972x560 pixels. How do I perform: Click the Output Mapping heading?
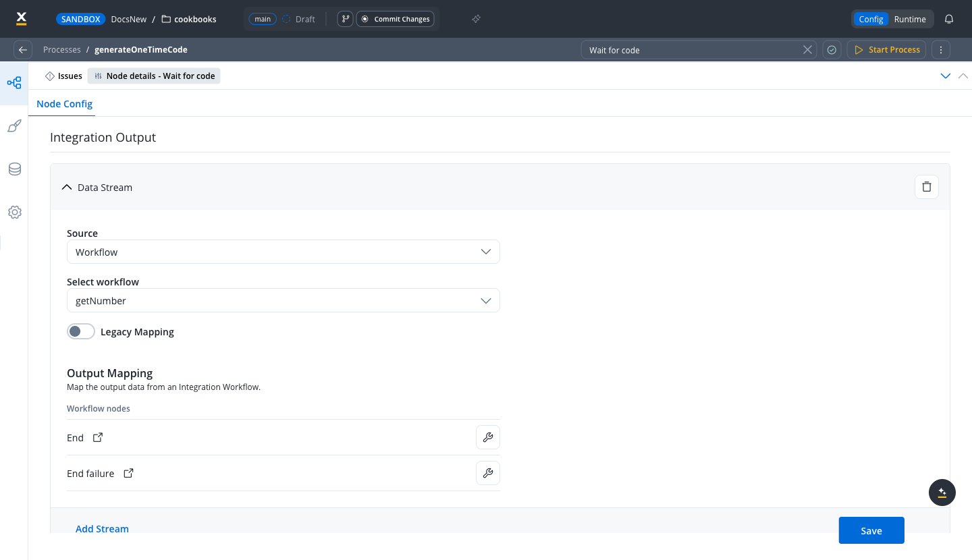pyautogui.click(x=110, y=373)
